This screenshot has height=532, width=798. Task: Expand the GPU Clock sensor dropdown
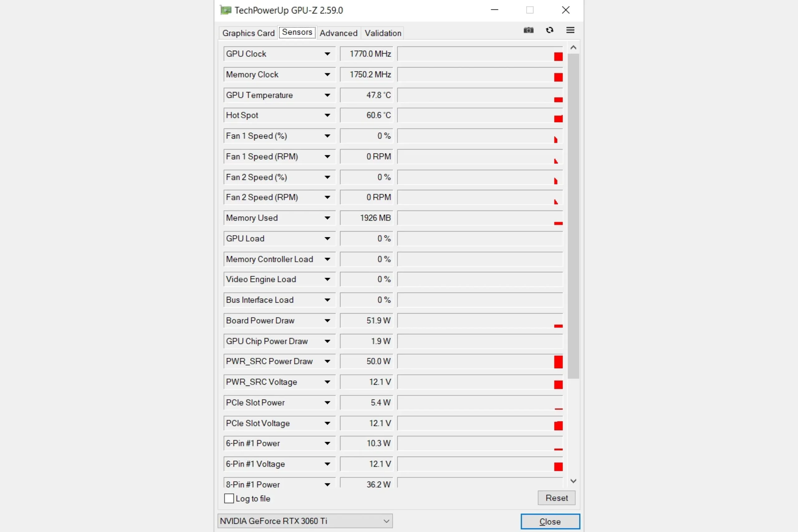[x=327, y=54]
